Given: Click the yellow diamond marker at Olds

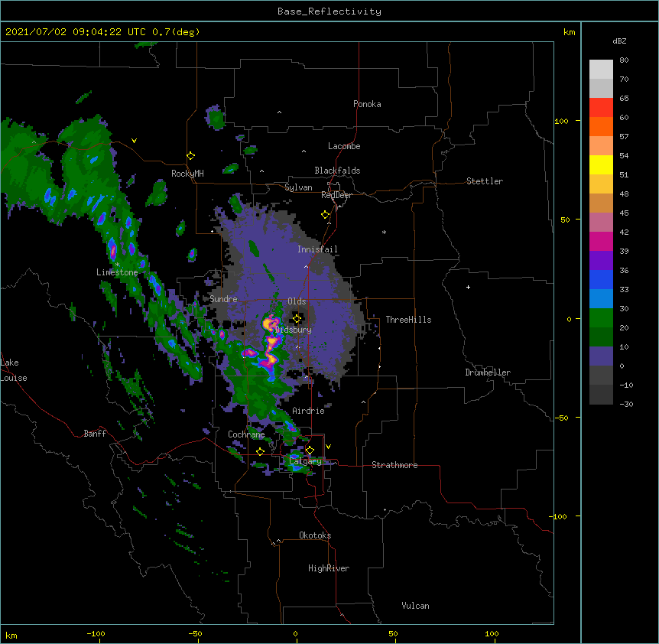Looking at the screenshot, I should coord(297,319).
